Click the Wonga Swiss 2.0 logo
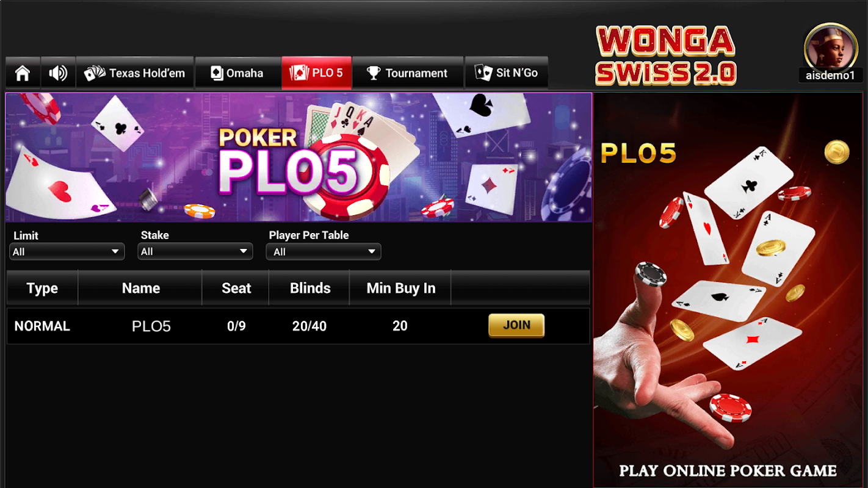The height and width of the screenshot is (488, 868). coord(666,56)
